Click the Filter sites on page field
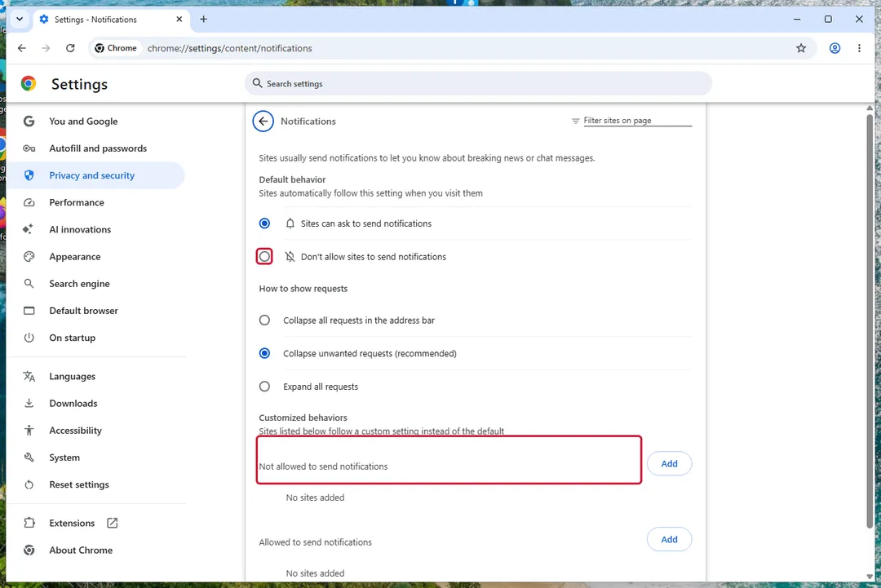The image size is (881, 588). pos(637,121)
